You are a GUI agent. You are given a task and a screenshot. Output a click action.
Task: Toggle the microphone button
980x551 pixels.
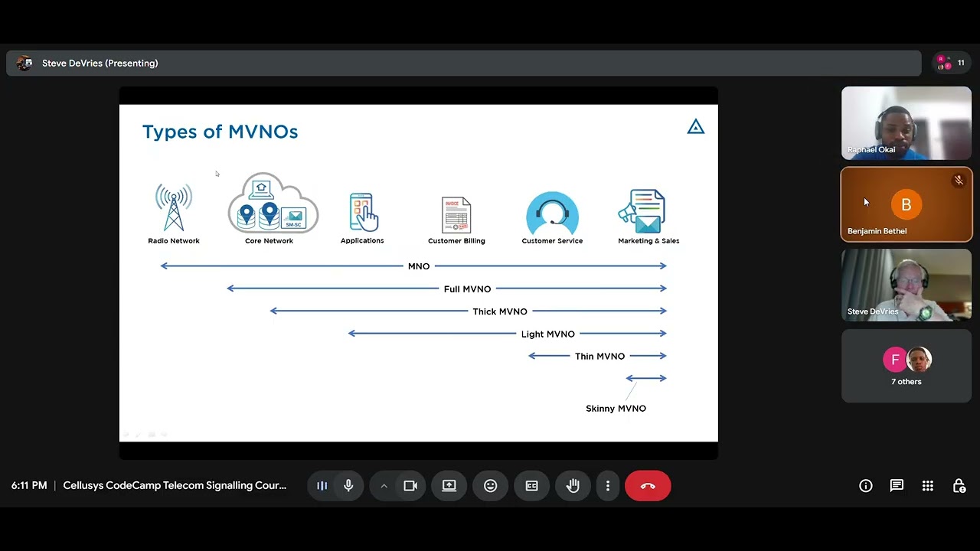[x=348, y=486]
